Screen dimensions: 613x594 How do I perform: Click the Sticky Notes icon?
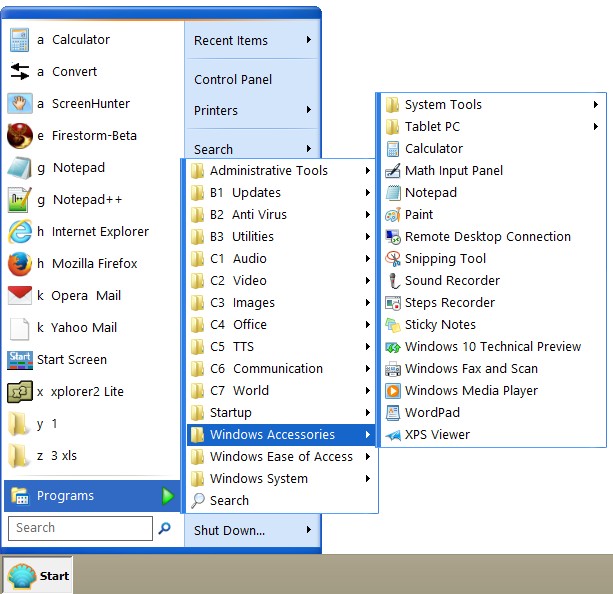pos(393,325)
